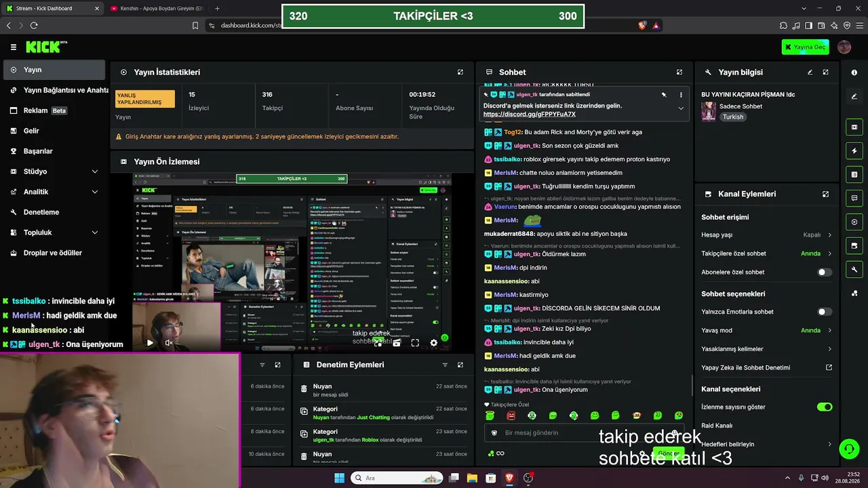Enter fullscreen on the stream preview
This screenshot has height=488, width=868.
415,343
